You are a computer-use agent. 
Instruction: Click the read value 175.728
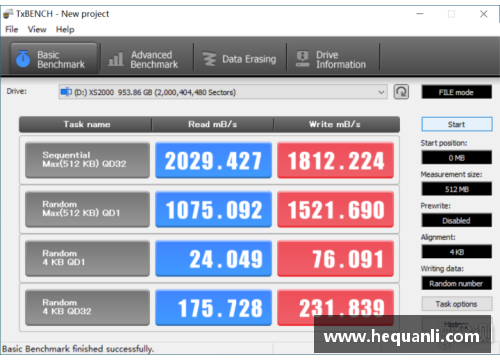coord(213,307)
